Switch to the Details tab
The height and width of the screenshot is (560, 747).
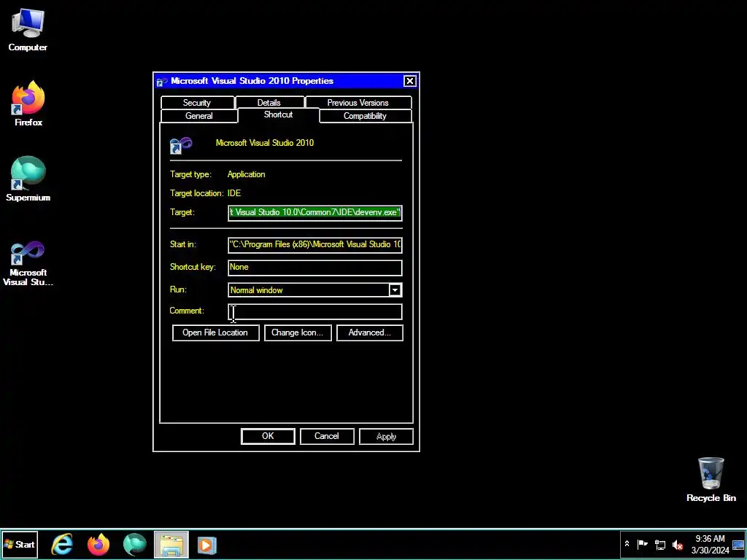point(269,102)
